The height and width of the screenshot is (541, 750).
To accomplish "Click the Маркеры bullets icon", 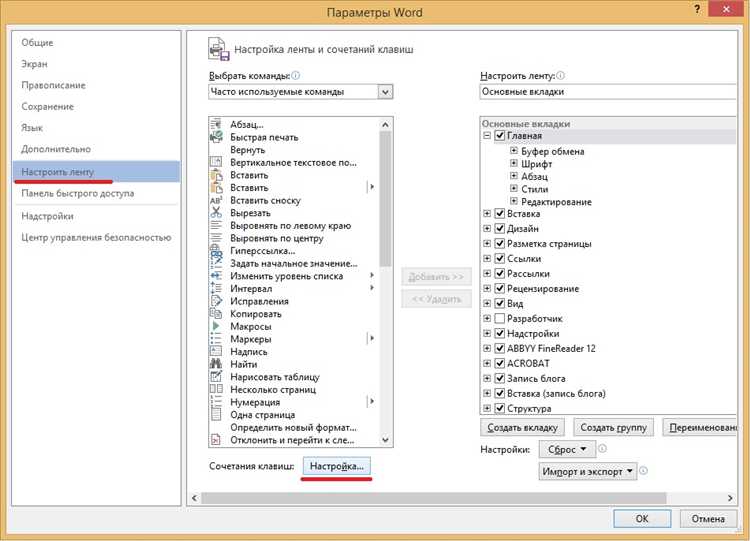I will tap(216, 339).
